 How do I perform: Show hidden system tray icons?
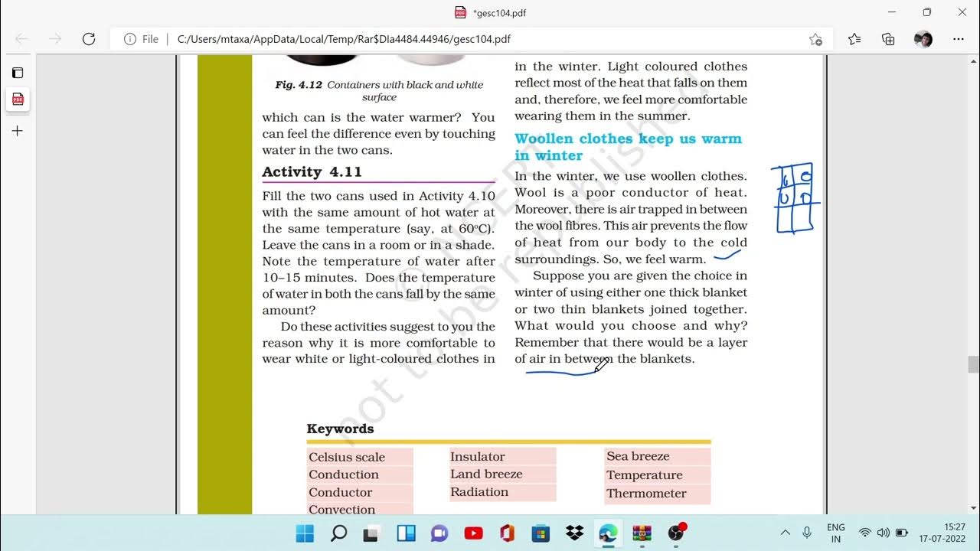(785, 533)
